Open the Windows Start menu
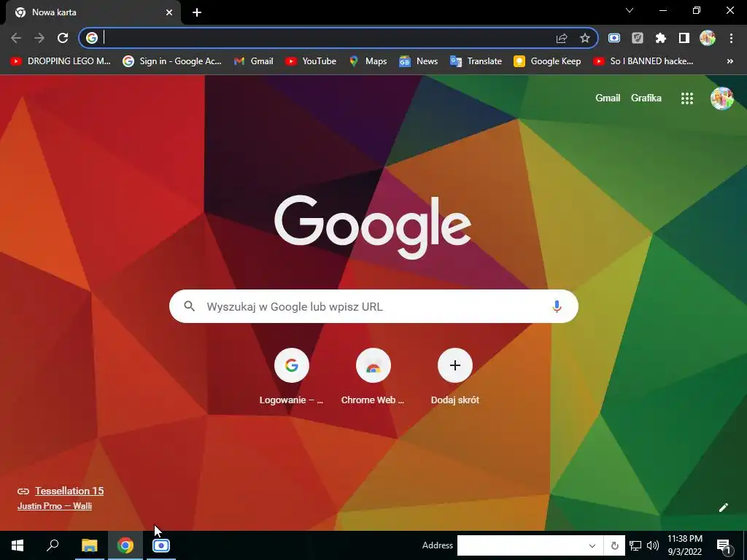Screen dimensions: 747x560 [18, 545]
